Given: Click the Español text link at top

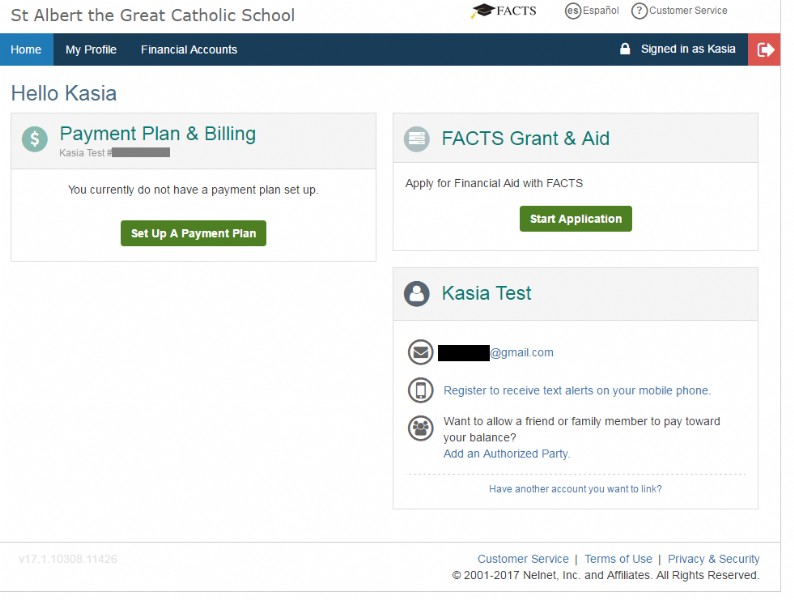Looking at the screenshot, I should point(601,11).
